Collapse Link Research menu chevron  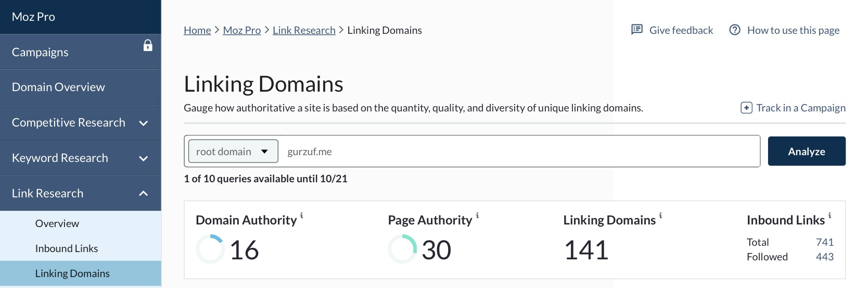click(144, 194)
